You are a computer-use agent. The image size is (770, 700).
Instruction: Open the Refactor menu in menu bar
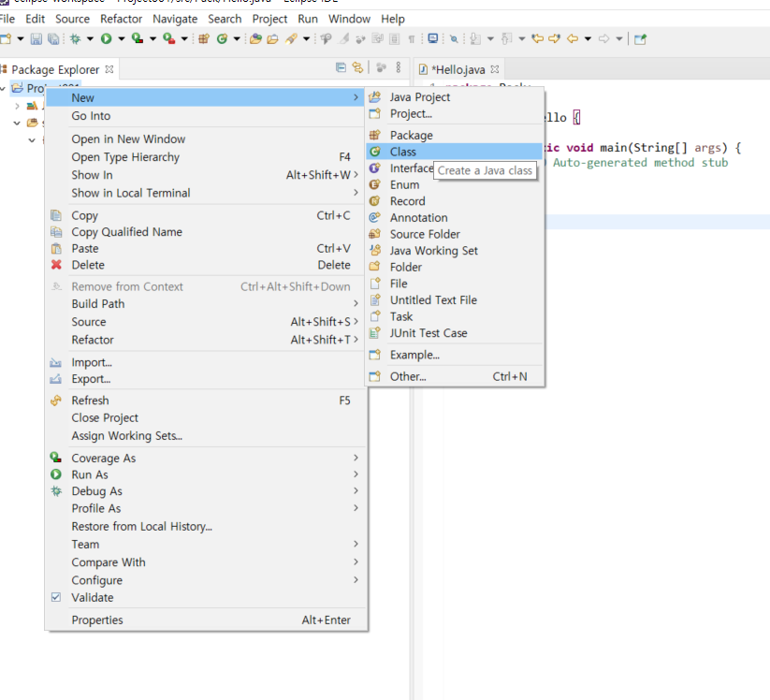click(121, 19)
